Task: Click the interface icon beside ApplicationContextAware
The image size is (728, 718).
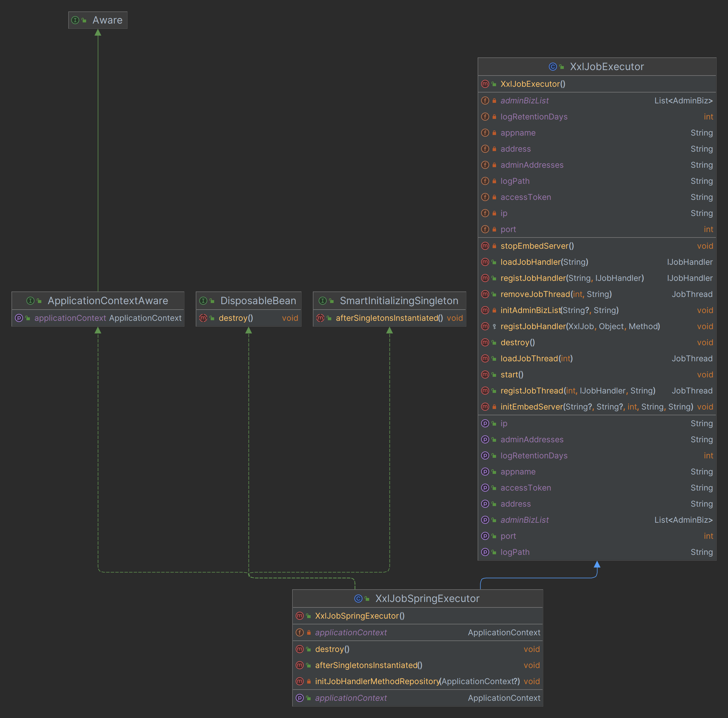Action: point(30,301)
